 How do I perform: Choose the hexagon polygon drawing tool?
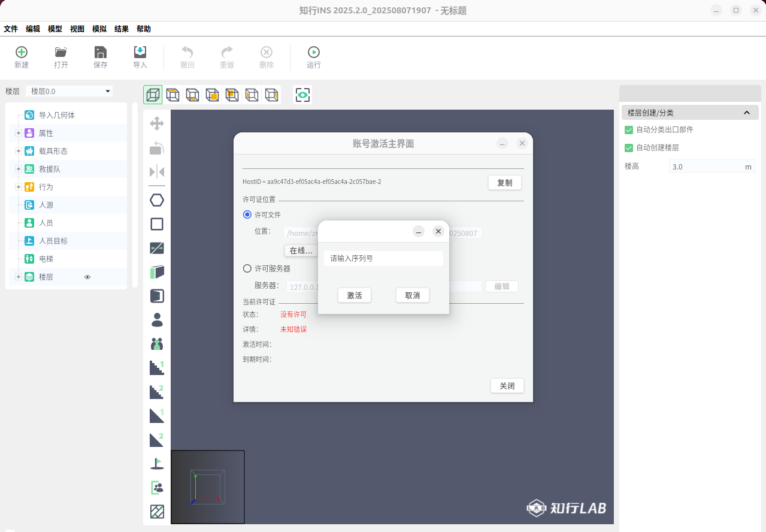click(x=157, y=200)
